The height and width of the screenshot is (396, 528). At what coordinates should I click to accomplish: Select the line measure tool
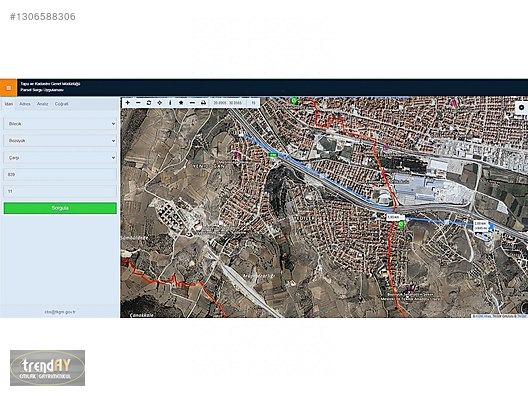coord(192,103)
